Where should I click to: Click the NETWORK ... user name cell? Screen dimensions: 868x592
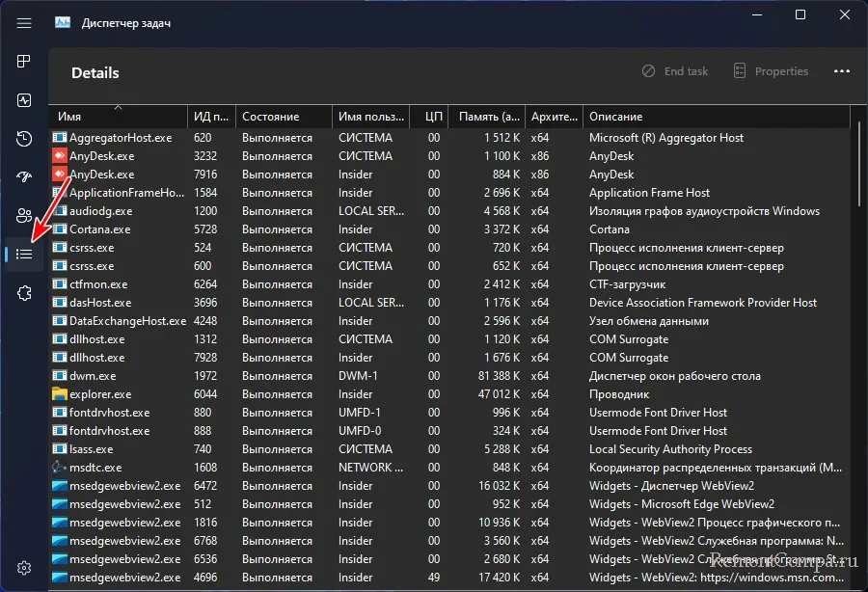371,468
